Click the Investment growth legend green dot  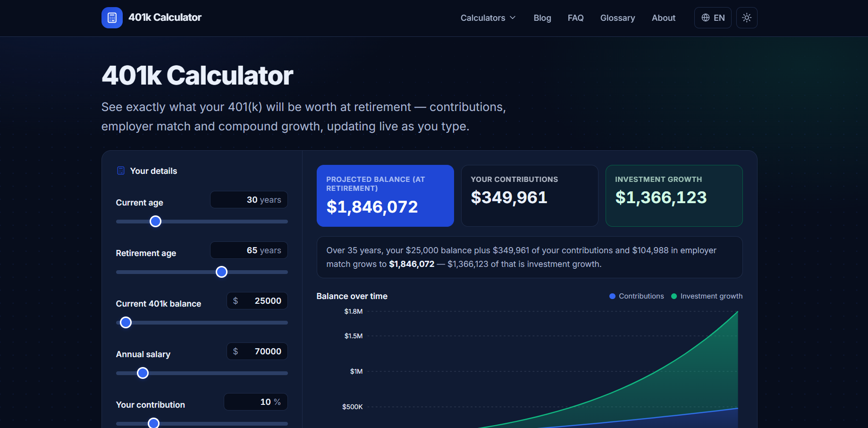(674, 296)
